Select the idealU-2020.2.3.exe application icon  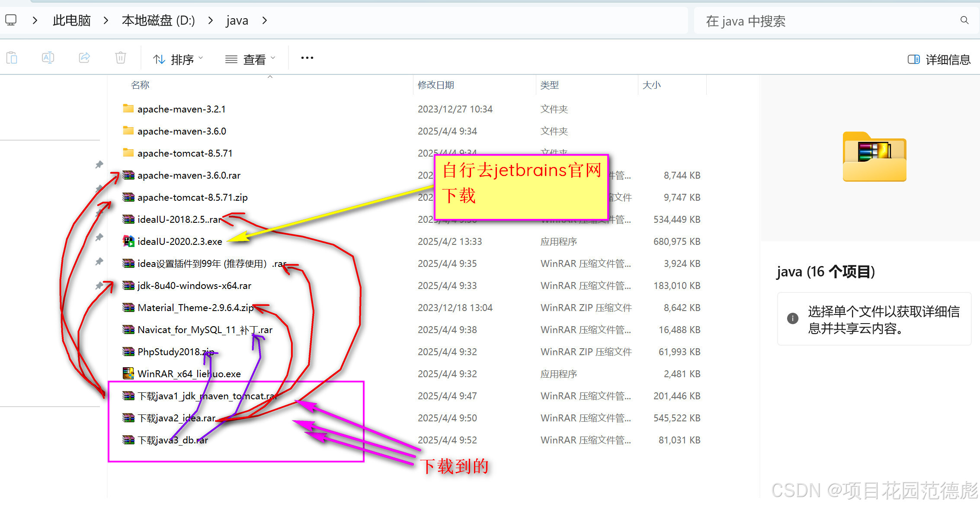[x=128, y=241]
